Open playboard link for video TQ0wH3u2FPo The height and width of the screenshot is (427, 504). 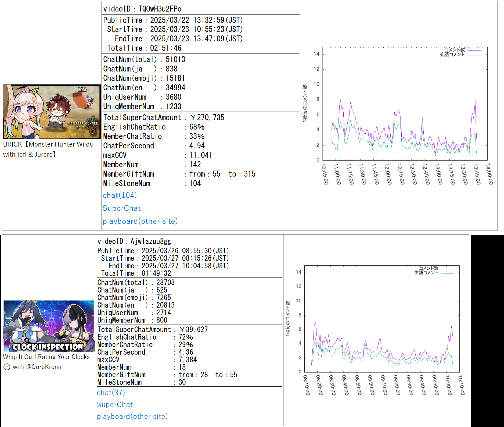pos(140,221)
